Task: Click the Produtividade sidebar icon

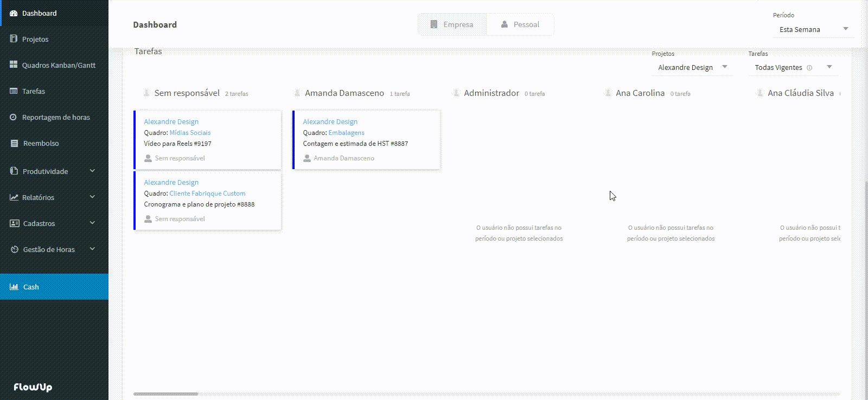Action: [x=14, y=171]
